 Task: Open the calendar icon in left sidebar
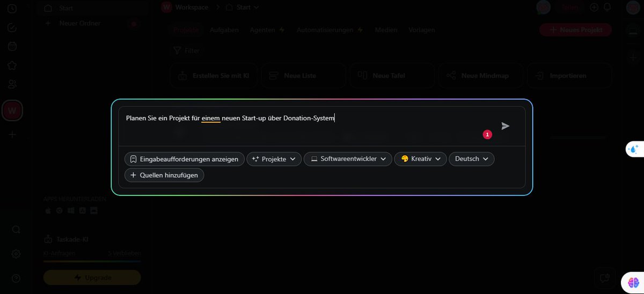pos(12,46)
